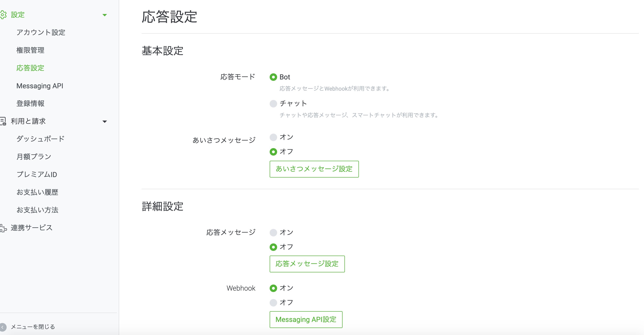Click the puzzle piece icon beside 連携サービス

coord(3,228)
